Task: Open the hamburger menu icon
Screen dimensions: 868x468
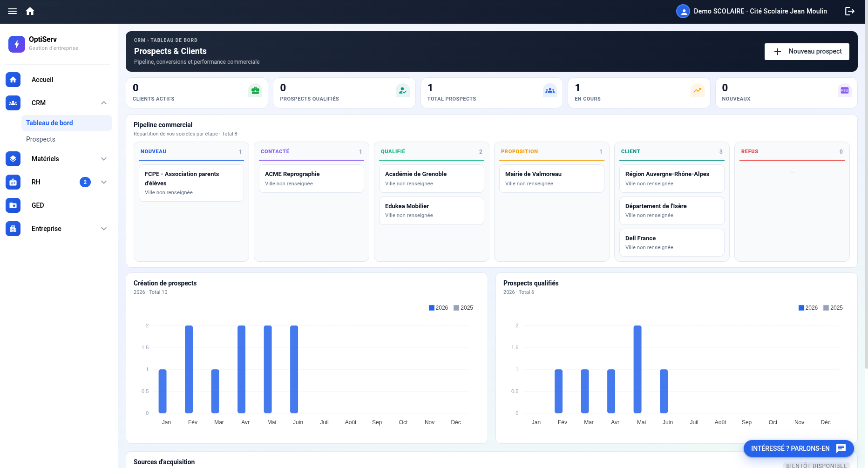Action: [x=13, y=11]
